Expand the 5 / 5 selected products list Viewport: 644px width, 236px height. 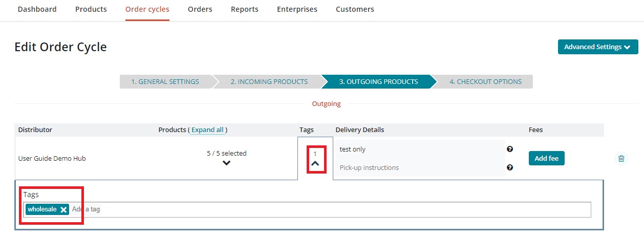[x=227, y=163]
